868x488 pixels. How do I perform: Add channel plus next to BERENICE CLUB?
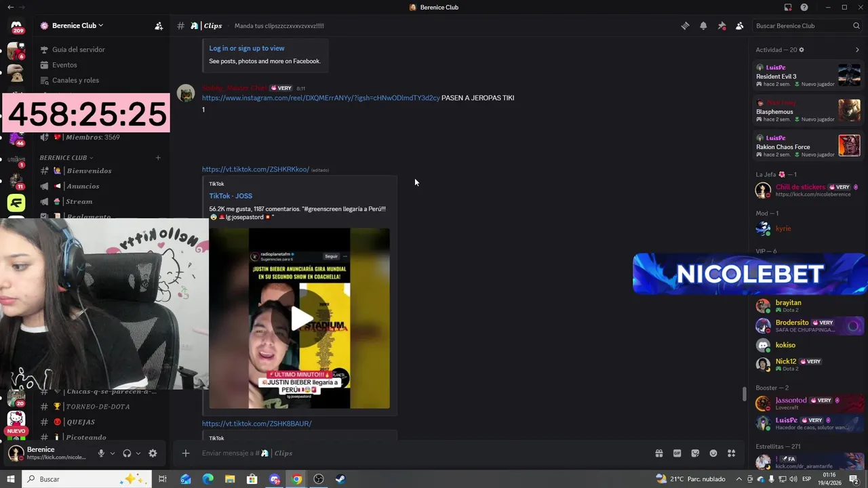158,158
